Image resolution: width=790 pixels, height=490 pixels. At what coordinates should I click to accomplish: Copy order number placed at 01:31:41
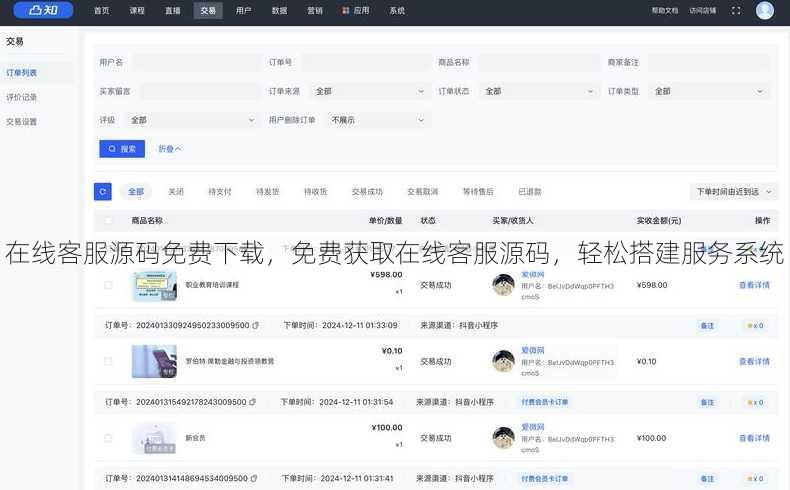[253, 478]
